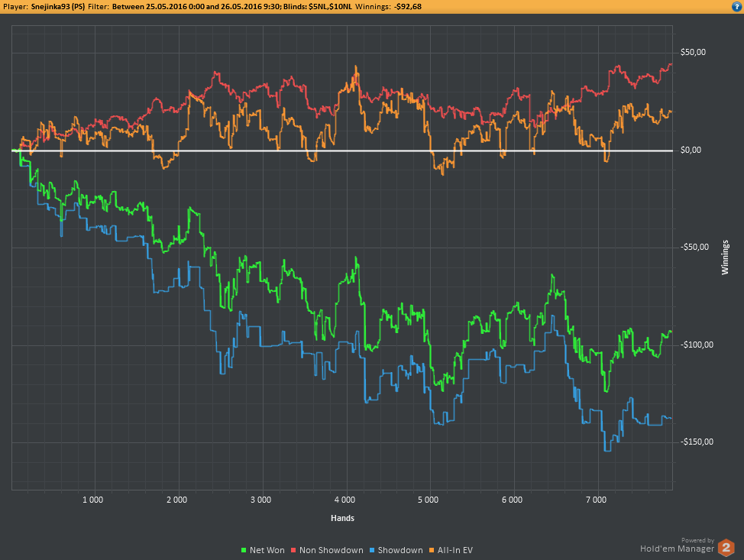
Task: Click the -$50,00 y-axis label
Action: pos(694,248)
